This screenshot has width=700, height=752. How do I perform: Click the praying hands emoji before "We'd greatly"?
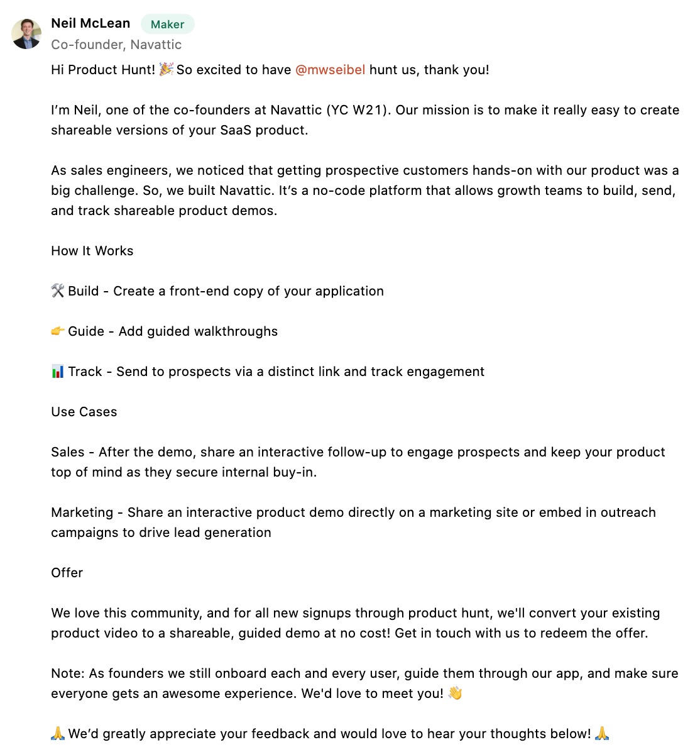pos(58,733)
